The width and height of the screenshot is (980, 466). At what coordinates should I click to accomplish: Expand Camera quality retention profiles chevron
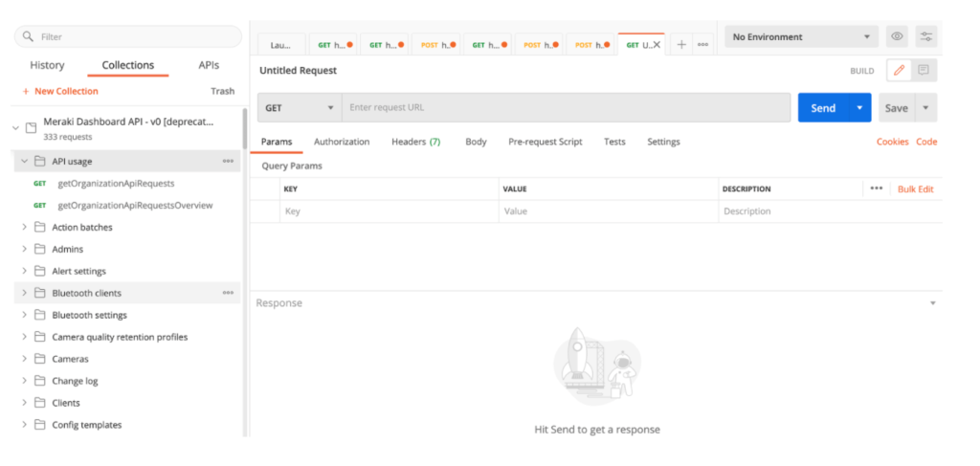coord(24,338)
